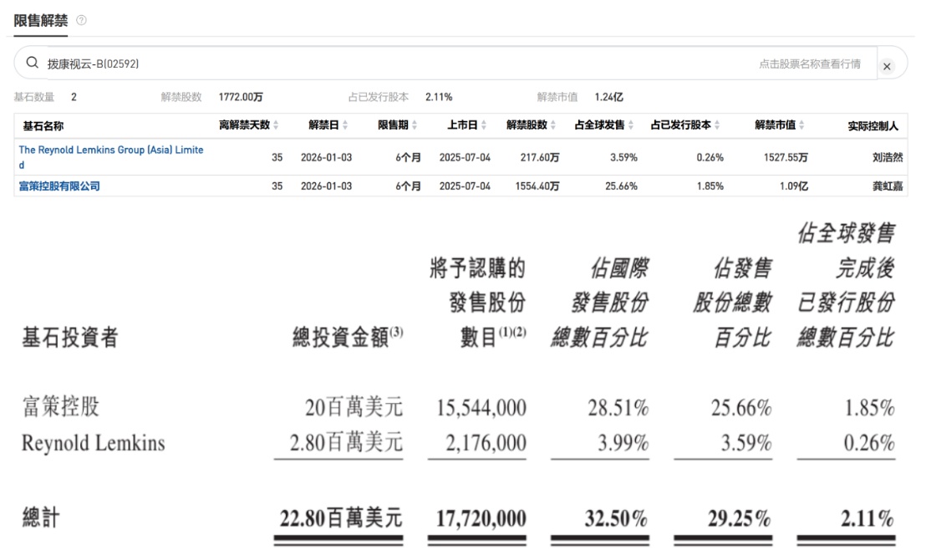The width and height of the screenshot is (926, 560).
Task: Click 龚虹嘉 in controller column
Action: pos(888,186)
